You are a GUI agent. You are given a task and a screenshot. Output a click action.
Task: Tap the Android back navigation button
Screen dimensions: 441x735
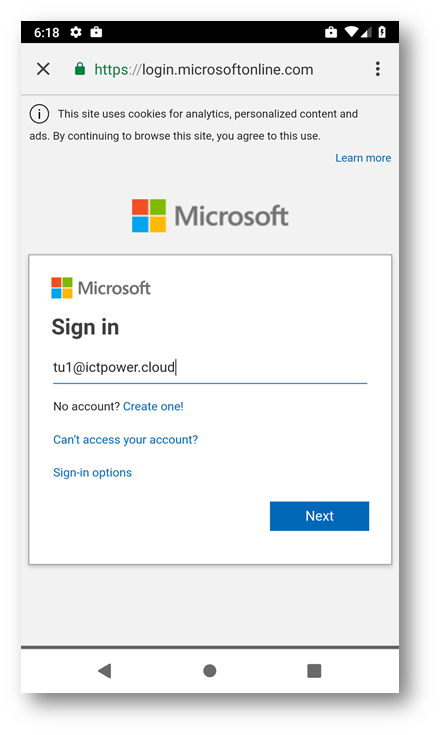(105, 671)
